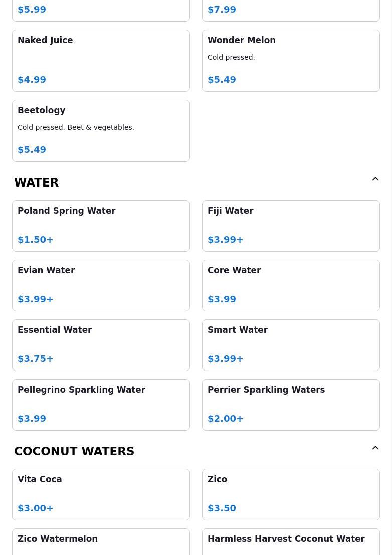This screenshot has width=392, height=555.
Task: Choose Poland Spring Water
Action: [x=101, y=226]
